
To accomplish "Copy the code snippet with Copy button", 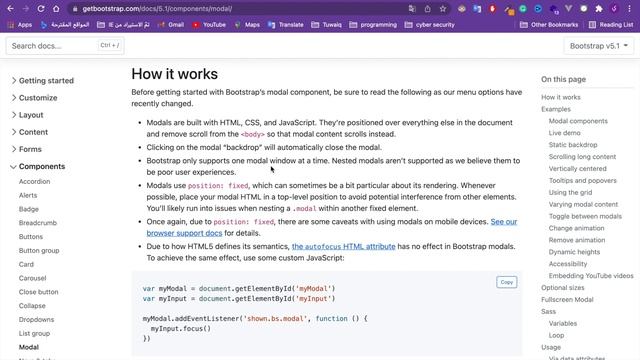I will point(507,282).
